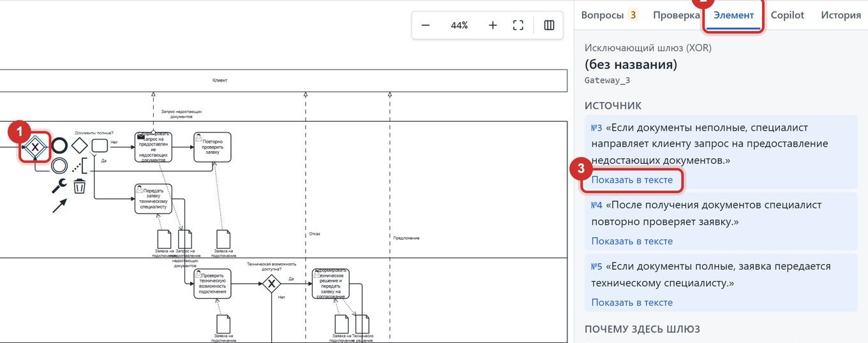Switch to the Copilot tab
Image resolution: width=868 pixels, height=343 pixels.
pos(788,15)
